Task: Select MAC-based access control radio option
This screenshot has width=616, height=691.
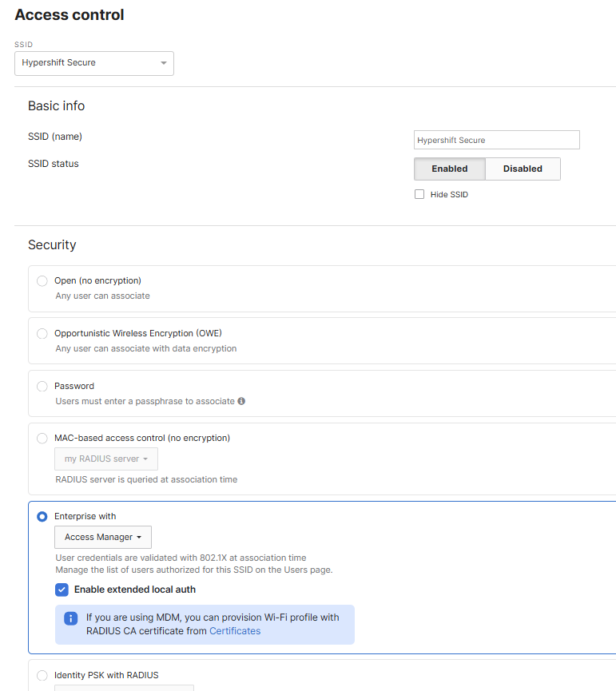Action: click(42, 438)
